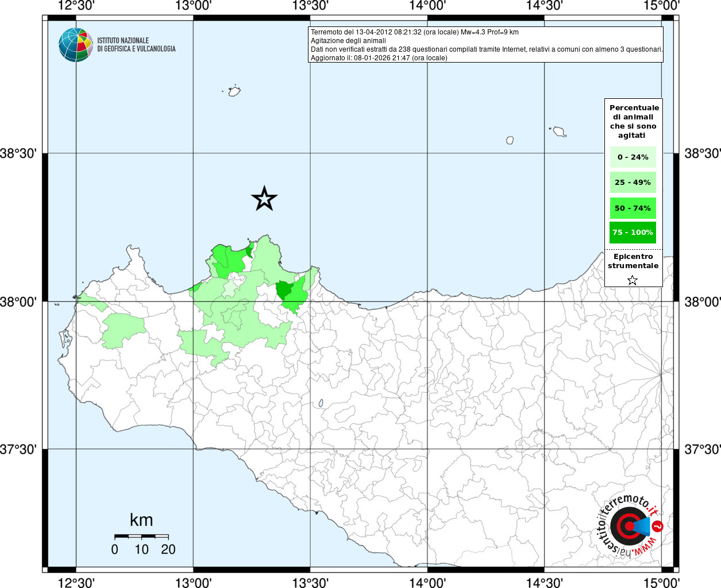Click Ustica island north of the coast
721x588 pixels.
point(234,91)
